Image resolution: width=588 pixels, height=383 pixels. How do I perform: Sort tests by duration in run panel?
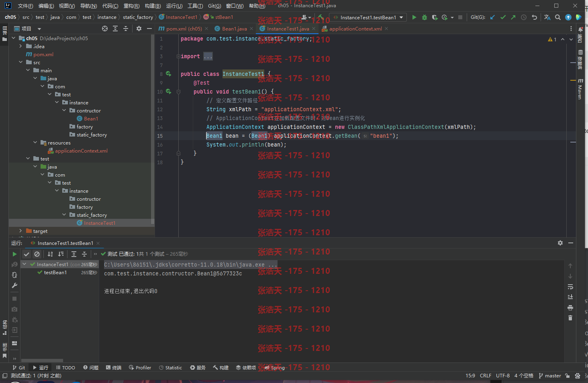pos(61,254)
